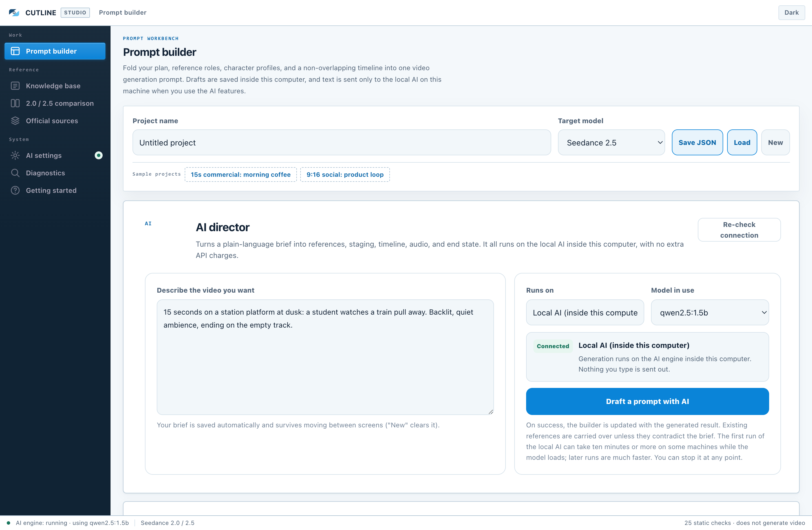Open Diagnostics
This screenshot has width=812, height=530.
(x=55, y=173)
